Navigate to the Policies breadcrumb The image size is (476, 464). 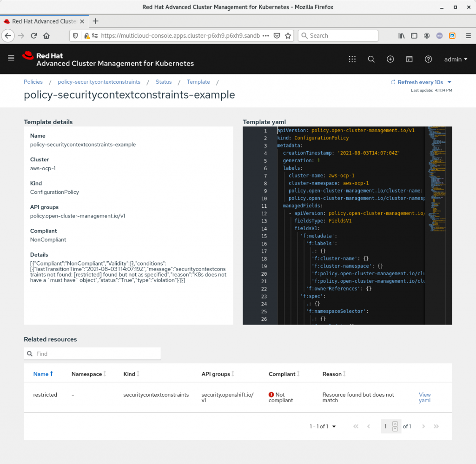point(33,82)
